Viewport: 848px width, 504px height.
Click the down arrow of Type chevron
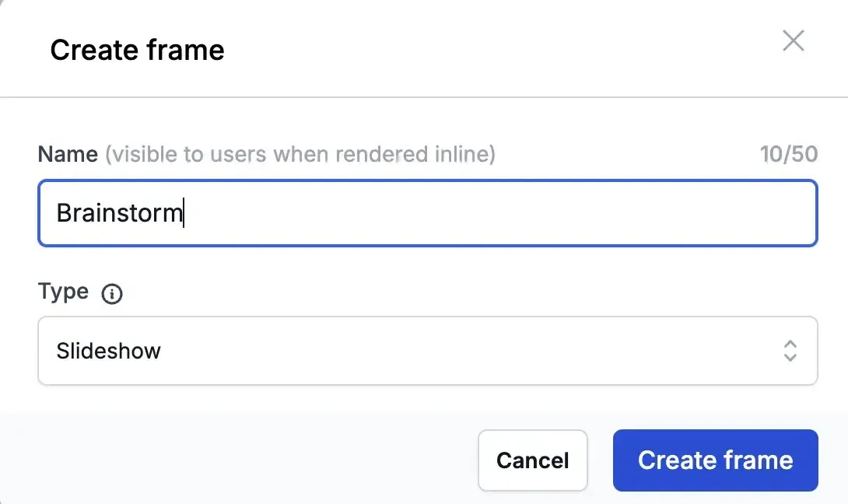[x=790, y=358]
